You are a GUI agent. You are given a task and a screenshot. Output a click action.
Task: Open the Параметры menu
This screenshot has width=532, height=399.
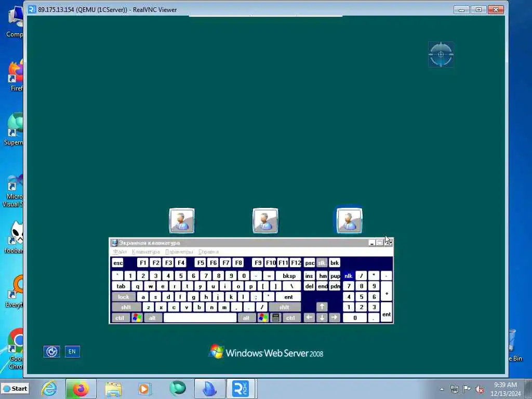tap(179, 252)
